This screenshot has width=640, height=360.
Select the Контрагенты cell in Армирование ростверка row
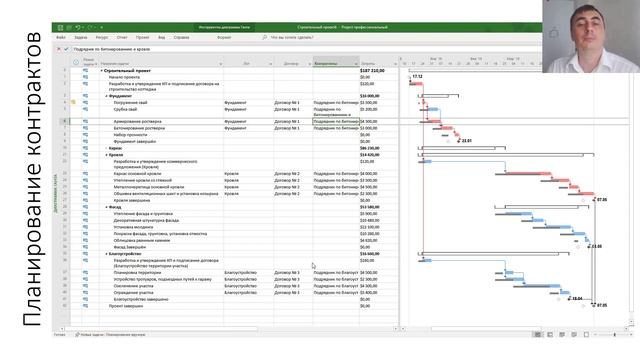pos(336,121)
